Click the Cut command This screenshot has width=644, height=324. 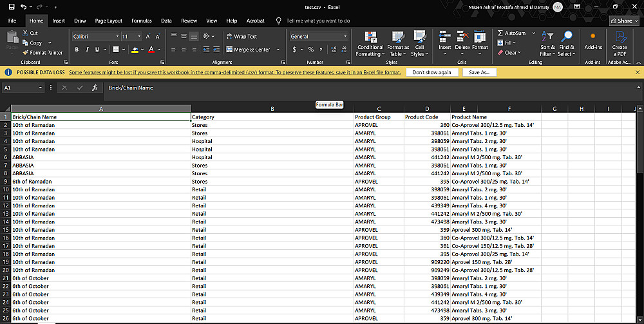pyautogui.click(x=30, y=33)
